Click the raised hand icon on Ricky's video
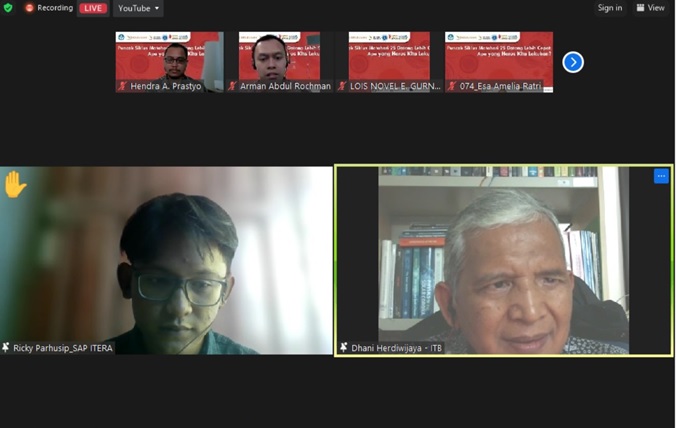 (15, 184)
